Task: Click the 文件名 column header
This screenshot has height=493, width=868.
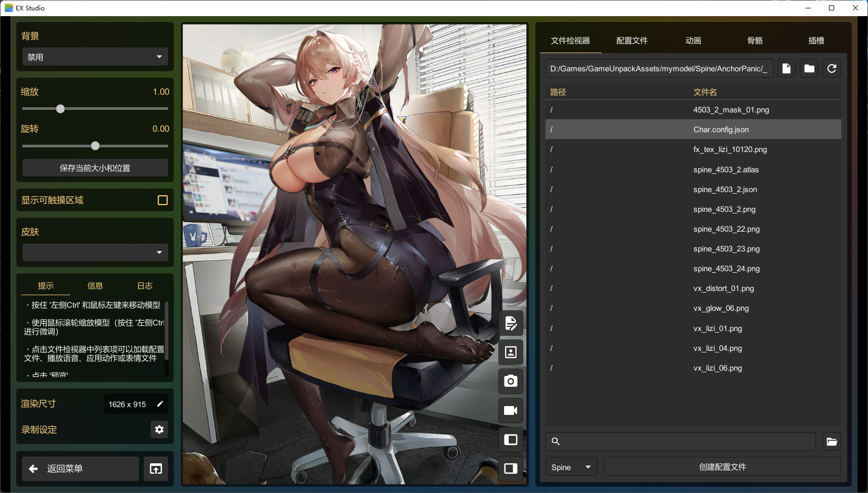Action: coord(705,92)
